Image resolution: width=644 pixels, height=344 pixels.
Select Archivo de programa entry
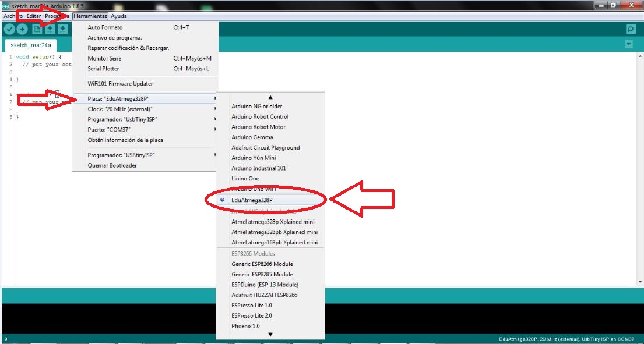tap(145, 38)
